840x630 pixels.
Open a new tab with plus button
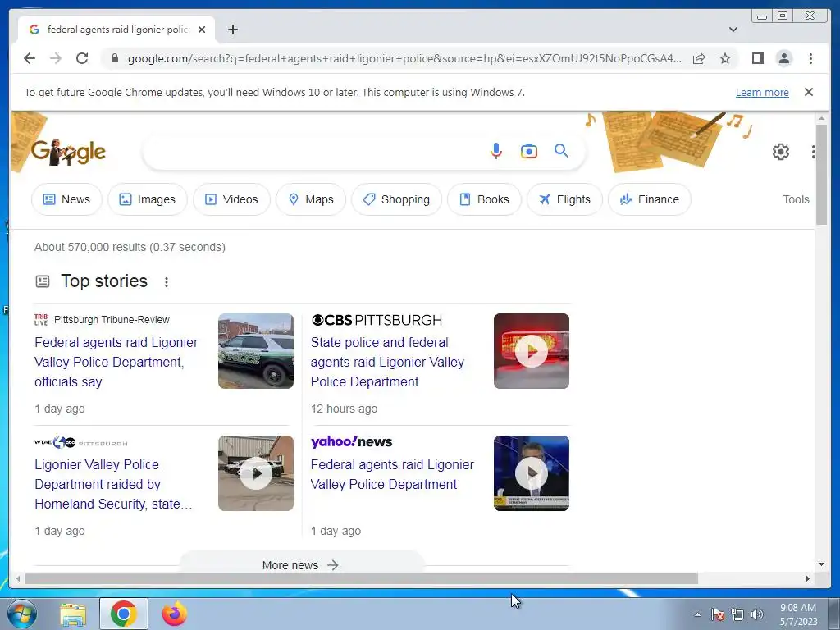(x=232, y=30)
